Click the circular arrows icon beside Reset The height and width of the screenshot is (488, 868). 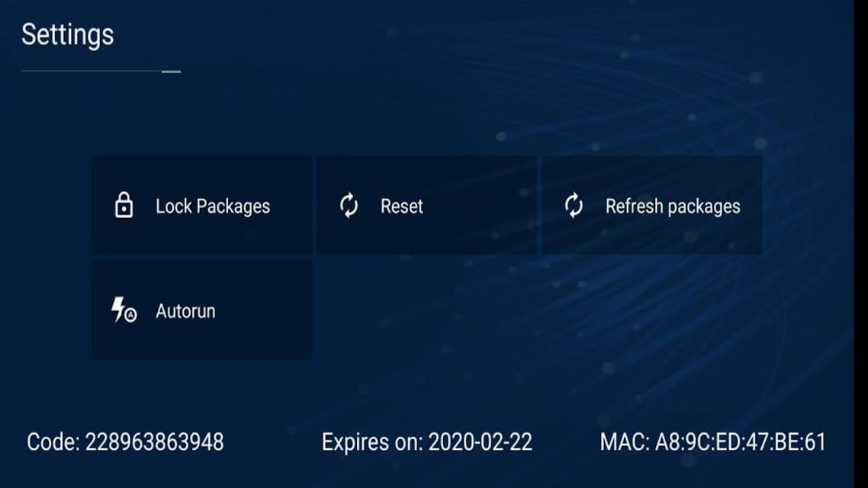349,205
